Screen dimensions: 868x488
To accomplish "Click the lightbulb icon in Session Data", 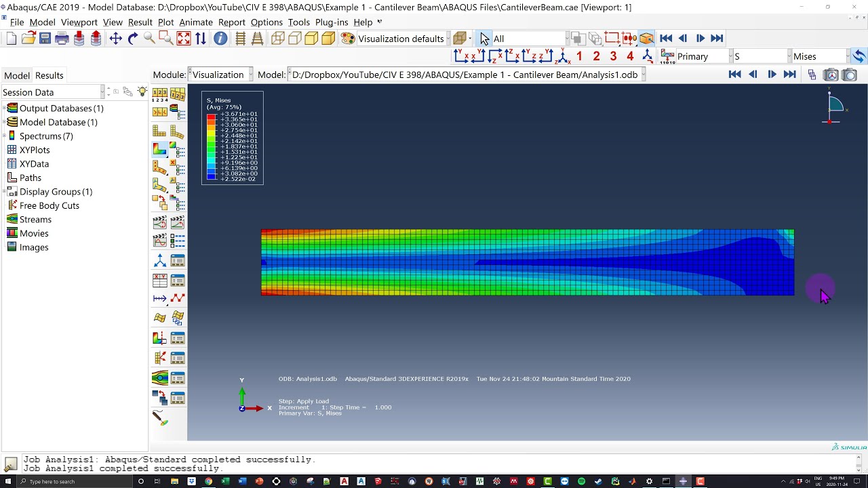I will tap(142, 91).
